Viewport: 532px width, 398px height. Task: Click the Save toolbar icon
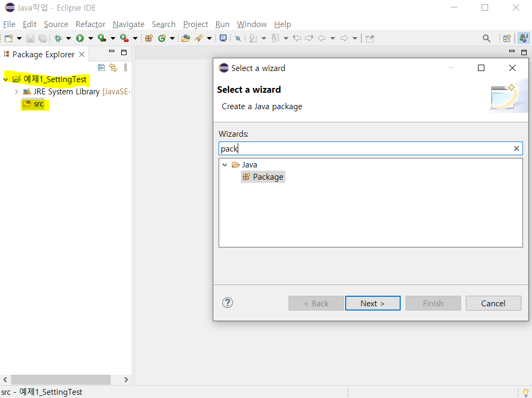pos(31,38)
